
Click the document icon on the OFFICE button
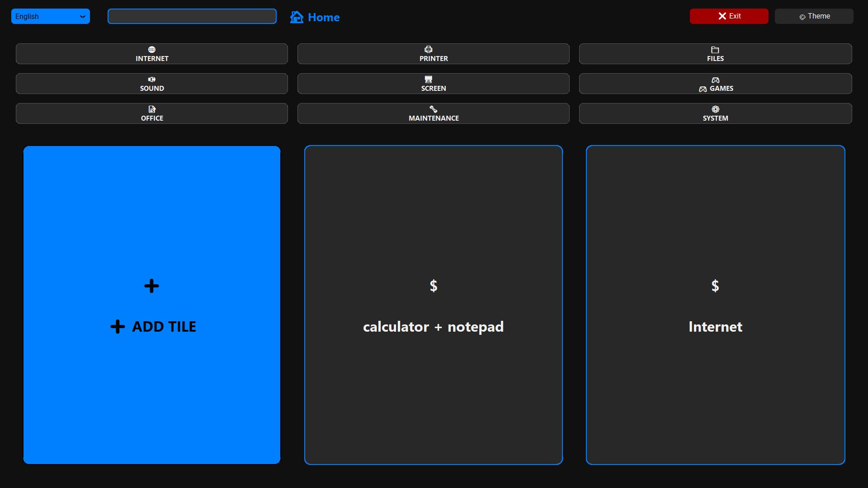coord(151,109)
